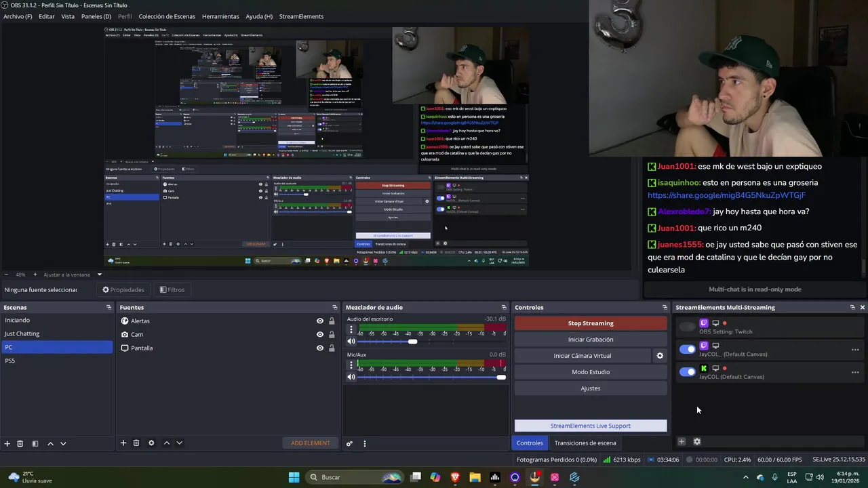Open StreamElements menu

[x=301, y=16]
